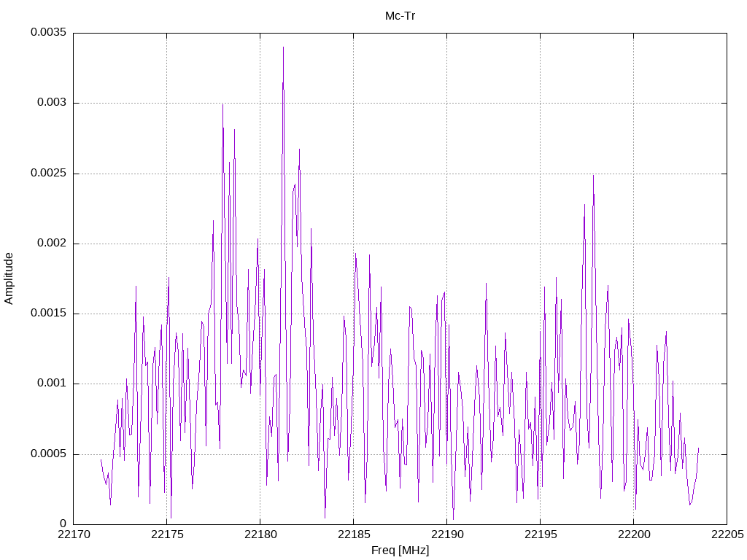Image resolution: width=747 pixels, height=560 pixels.
Task: Click the y-axis value 0.002
Action: pyautogui.click(x=52, y=244)
